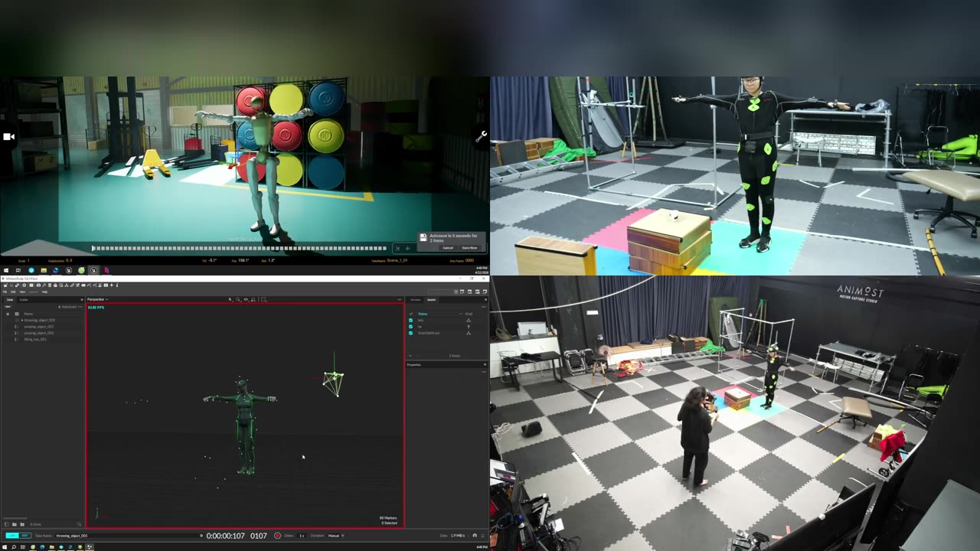
Task: Open the layout selector dropdown near Motive menu
Action: click(456, 292)
